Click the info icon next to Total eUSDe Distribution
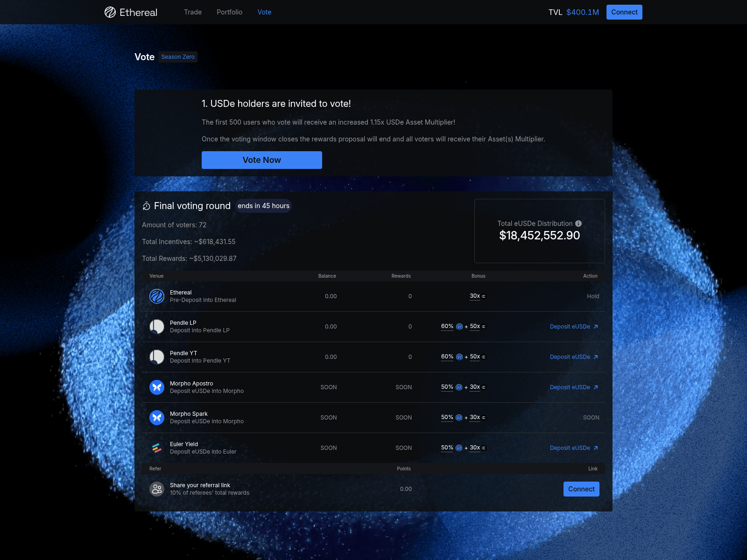 (x=578, y=224)
